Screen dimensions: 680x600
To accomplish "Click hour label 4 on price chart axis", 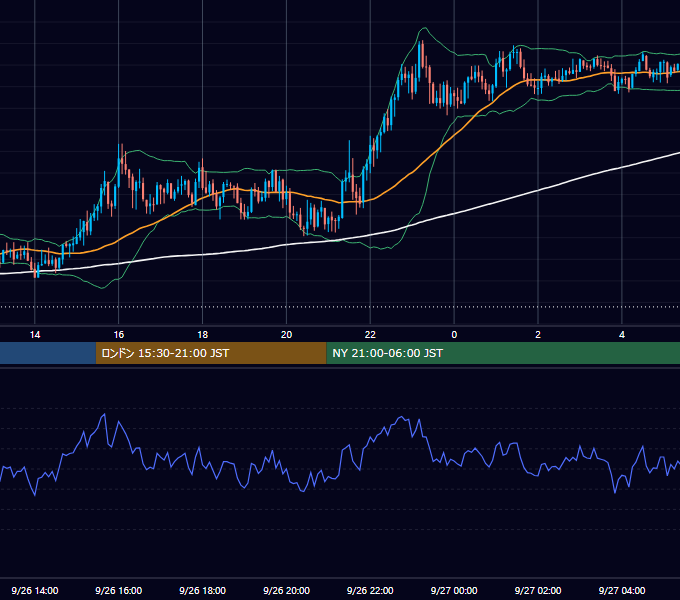I will [x=622, y=335].
